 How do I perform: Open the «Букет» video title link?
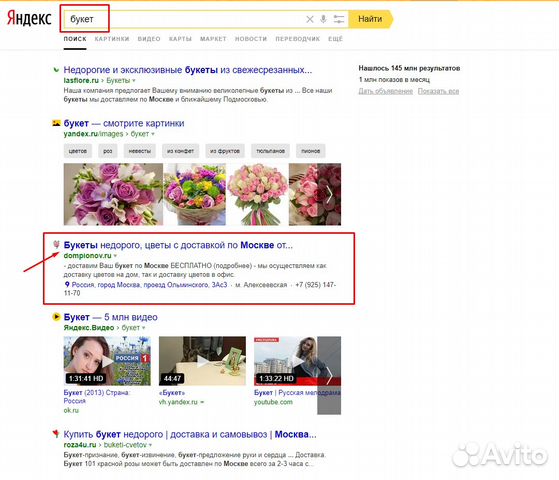click(172, 393)
